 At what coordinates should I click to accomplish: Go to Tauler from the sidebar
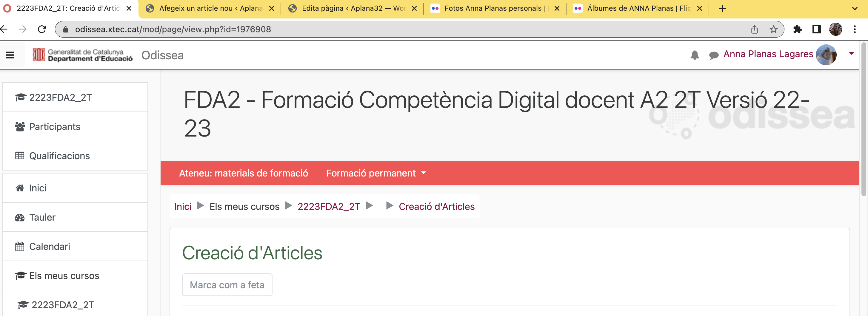point(42,217)
